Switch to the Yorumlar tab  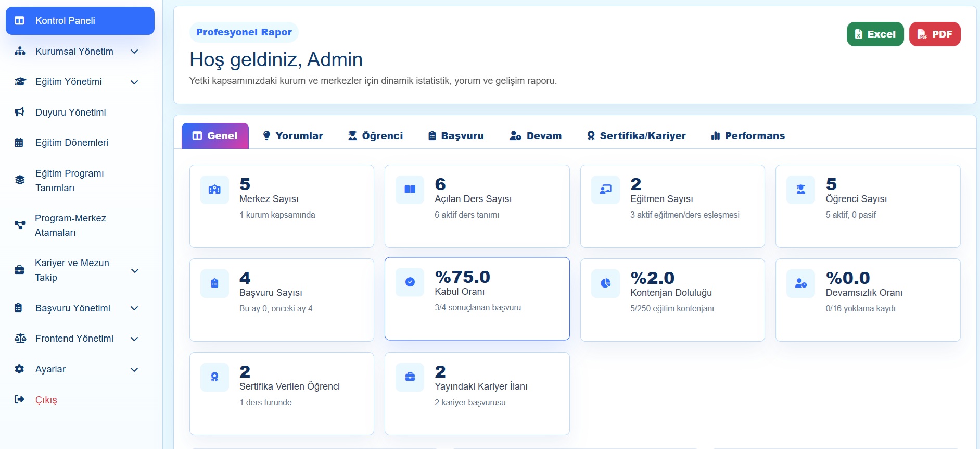[x=293, y=136]
